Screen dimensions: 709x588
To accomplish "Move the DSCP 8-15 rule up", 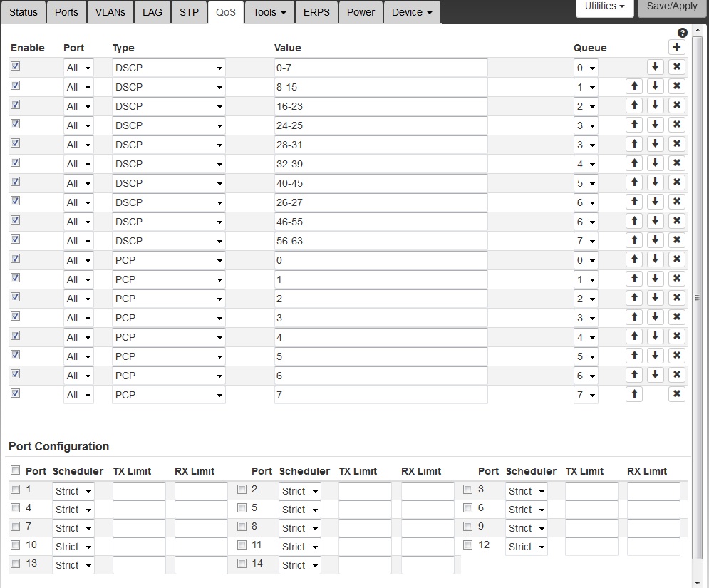I will [633, 86].
